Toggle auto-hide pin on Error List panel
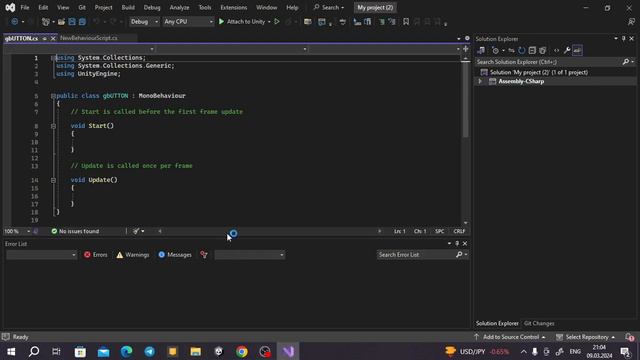The image size is (640, 360). point(457,244)
